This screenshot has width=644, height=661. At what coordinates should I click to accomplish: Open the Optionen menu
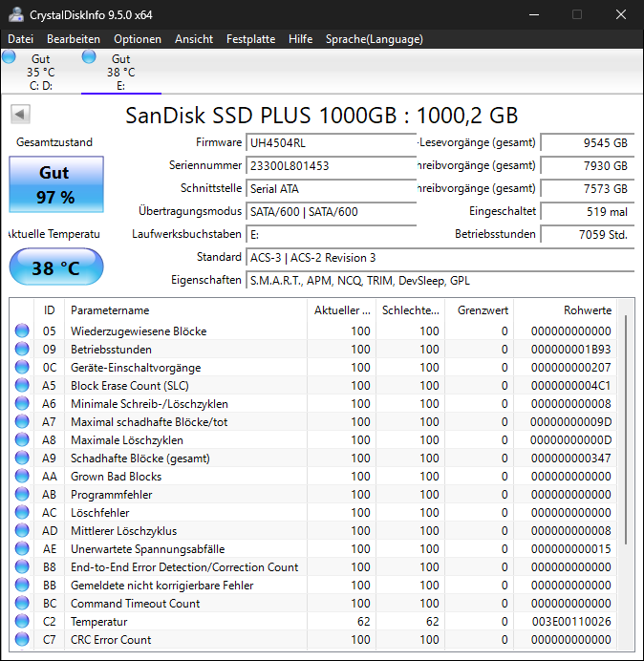click(138, 39)
